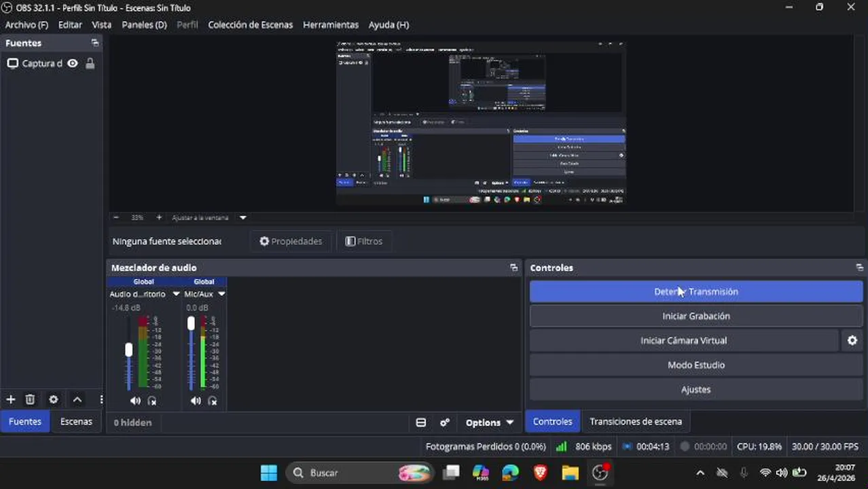Select the Captura source row
The image size is (868, 489).
(x=51, y=63)
